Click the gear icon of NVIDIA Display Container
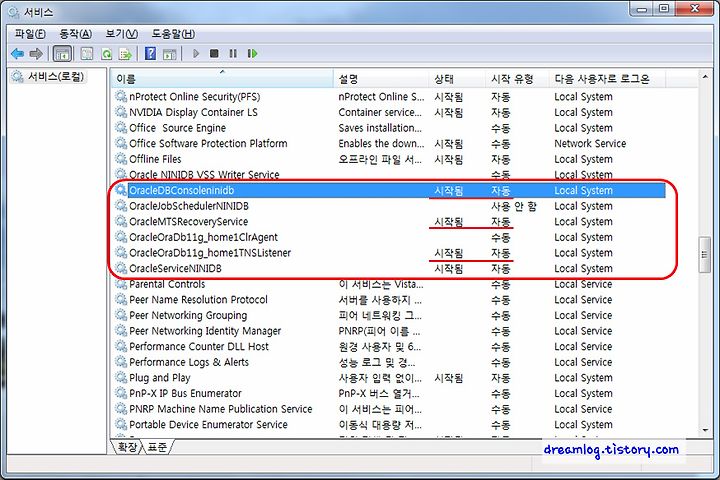The image size is (720, 480). (121, 112)
